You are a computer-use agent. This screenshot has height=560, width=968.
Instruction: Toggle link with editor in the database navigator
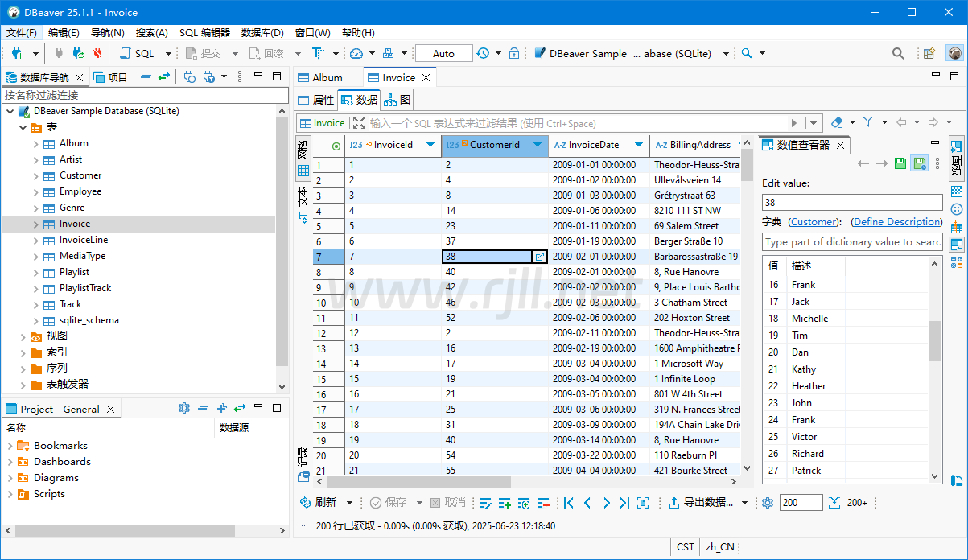[x=164, y=77]
